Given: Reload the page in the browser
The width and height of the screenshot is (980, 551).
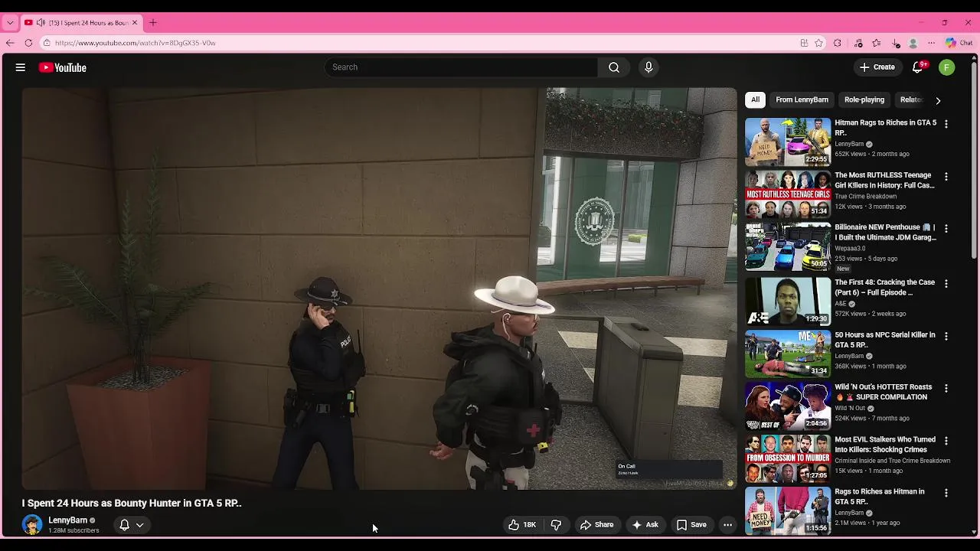Looking at the screenshot, I should click(28, 43).
